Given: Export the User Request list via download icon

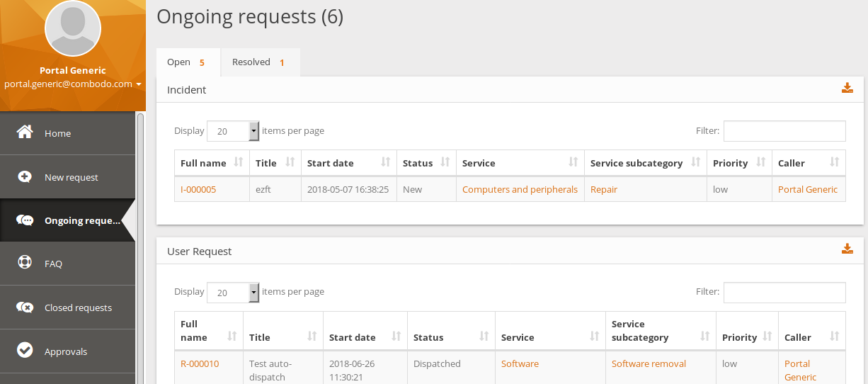Looking at the screenshot, I should [x=847, y=249].
